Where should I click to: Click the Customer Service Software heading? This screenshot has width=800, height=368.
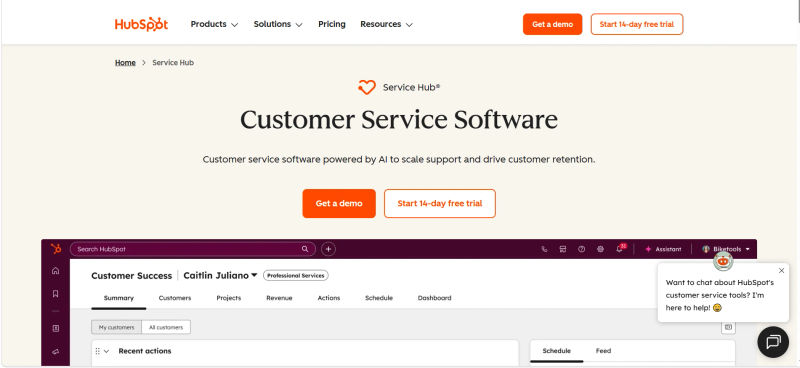(399, 120)
